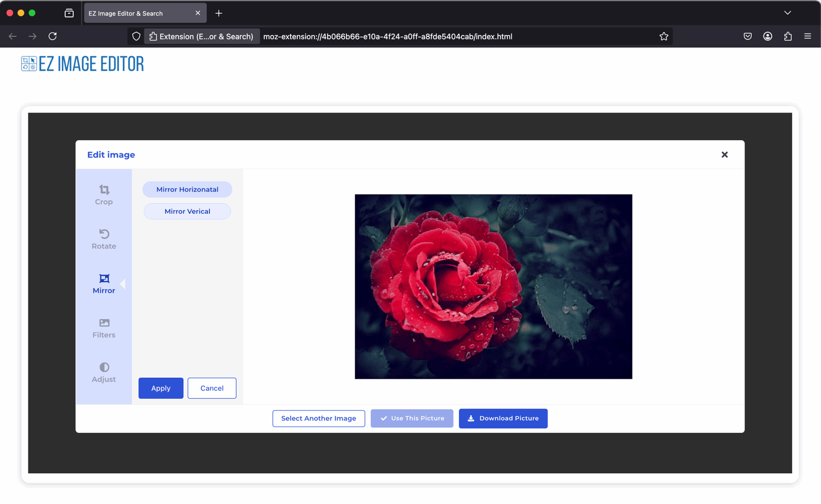Image resolution: width=821 pixels, height=504 pixels.
Task: Click Select Another Image button
Action: coord(319,418)
